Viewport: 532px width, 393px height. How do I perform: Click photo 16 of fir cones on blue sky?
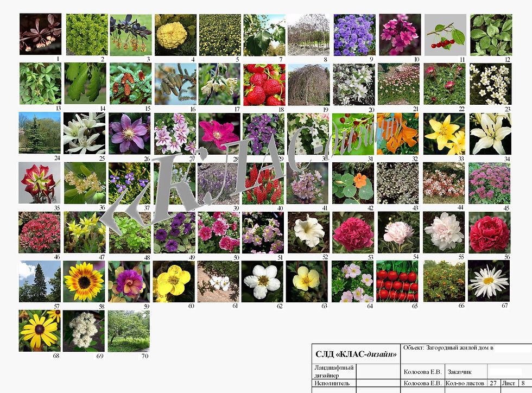(175, 84)
